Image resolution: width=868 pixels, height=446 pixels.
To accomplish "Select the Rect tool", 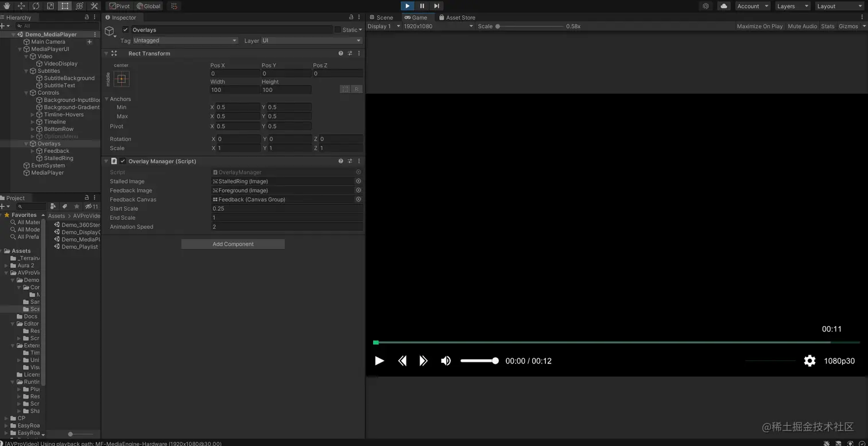I will (65, 6).
